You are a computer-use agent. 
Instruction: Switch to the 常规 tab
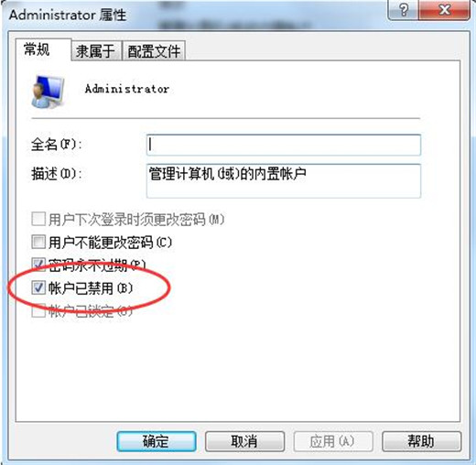click(37, 49)
